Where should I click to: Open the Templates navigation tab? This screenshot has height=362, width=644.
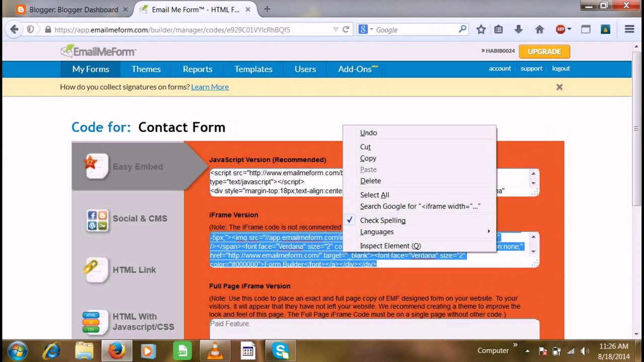pyautogui.click(x=254, y=69)
